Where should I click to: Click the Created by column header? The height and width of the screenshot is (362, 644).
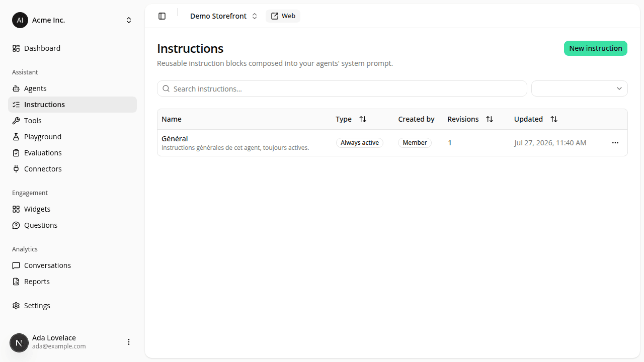tap(416, 119)
